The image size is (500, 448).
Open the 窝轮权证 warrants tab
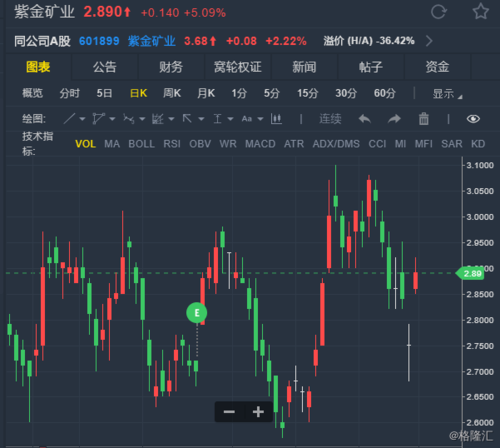coord(237,67)
